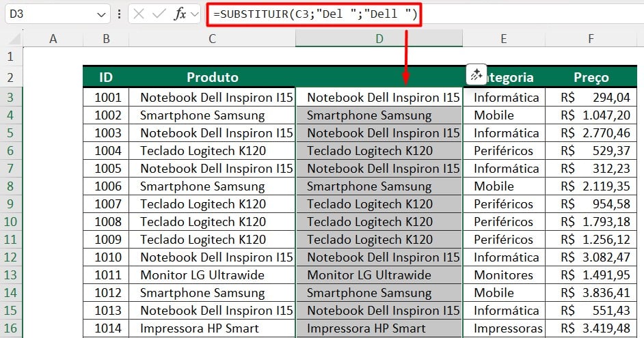The image size is (644, 338).
Task: Click the Monitores category cell
Action: [x=504, y=274]
